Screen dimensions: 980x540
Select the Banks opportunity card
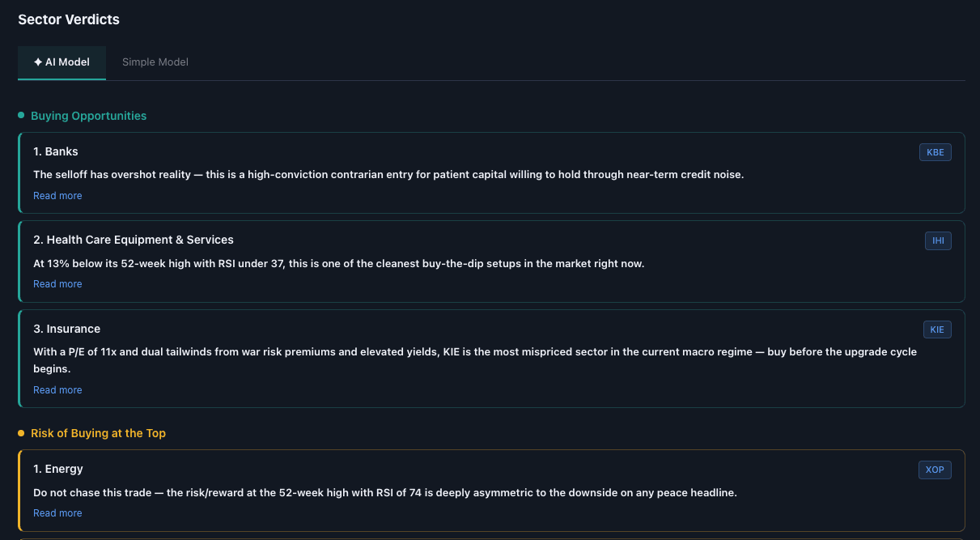490,172
